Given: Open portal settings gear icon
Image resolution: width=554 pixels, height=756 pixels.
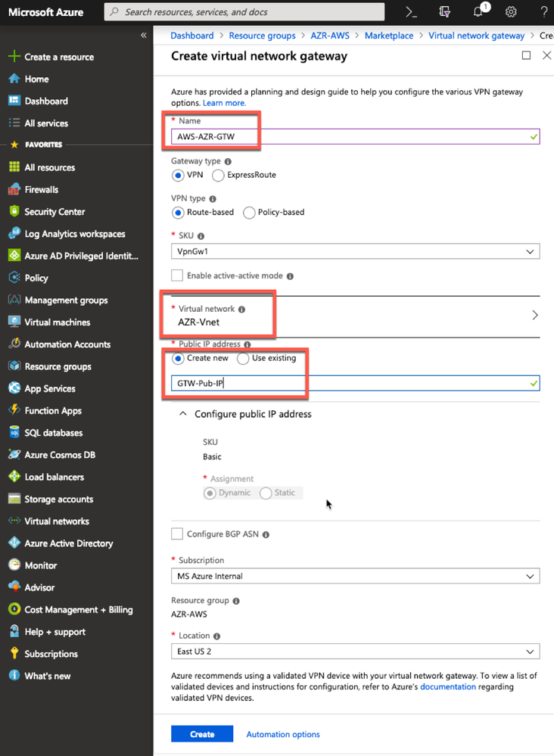Looking at the screenshot, I should pyautogui.click(x=511, y=12).
